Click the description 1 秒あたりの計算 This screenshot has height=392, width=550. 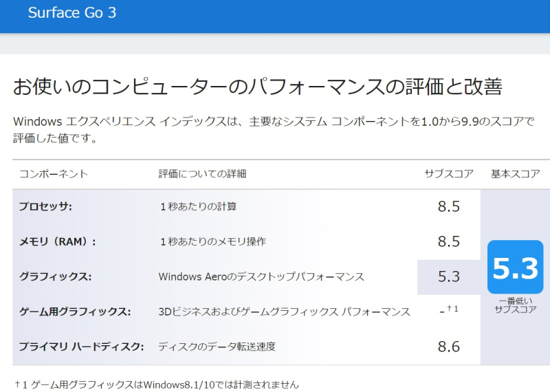coord(198,206)
